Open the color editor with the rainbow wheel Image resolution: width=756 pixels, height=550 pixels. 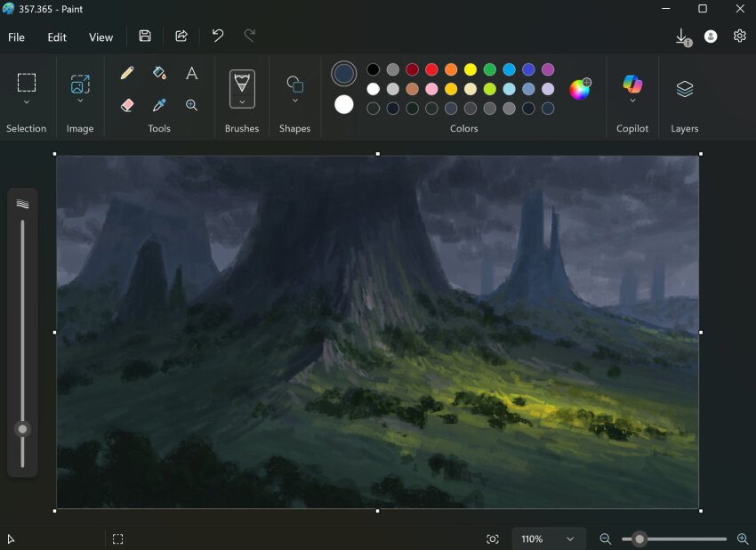click(580, 89)
